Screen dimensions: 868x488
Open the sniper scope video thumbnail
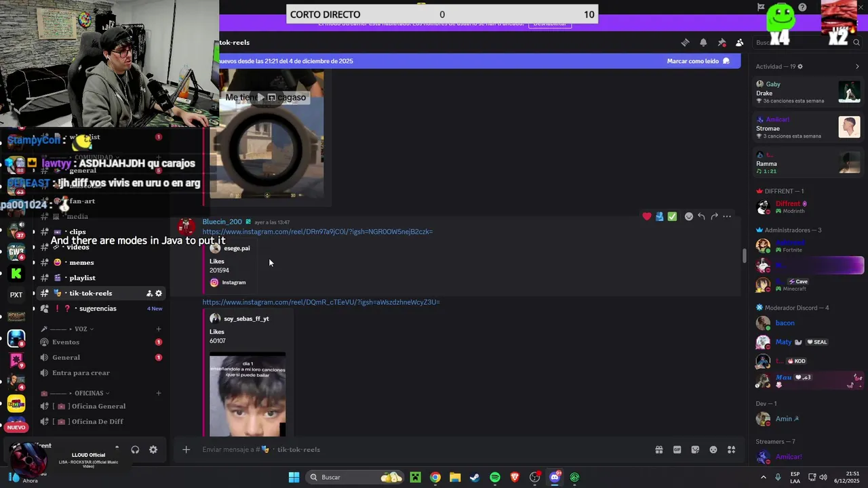click(267, 135)
